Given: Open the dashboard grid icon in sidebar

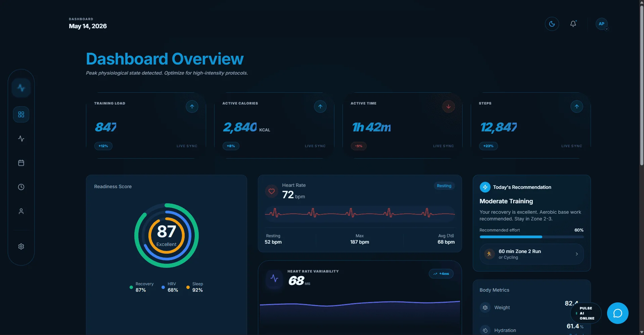Looking at the screenshot, I should 21,115.
